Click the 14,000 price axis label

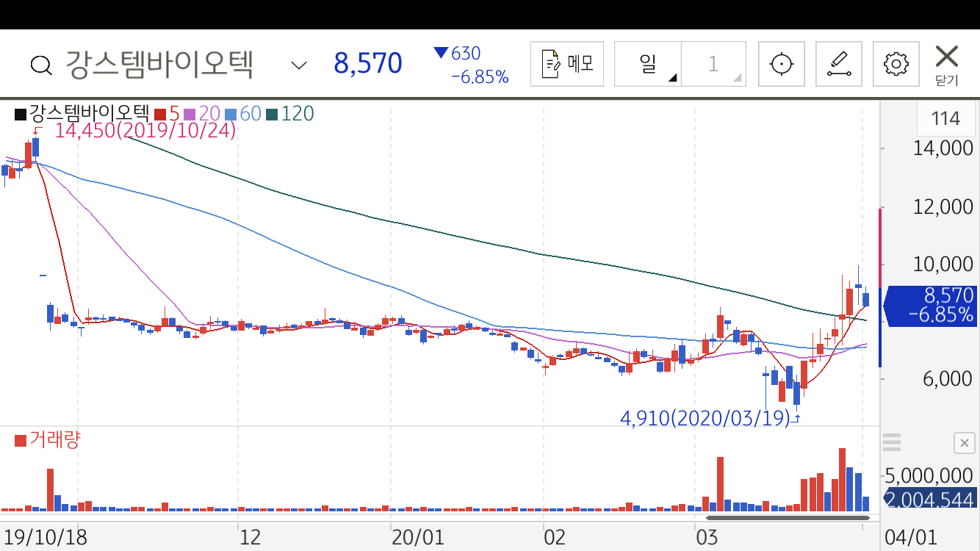(943, 148)
